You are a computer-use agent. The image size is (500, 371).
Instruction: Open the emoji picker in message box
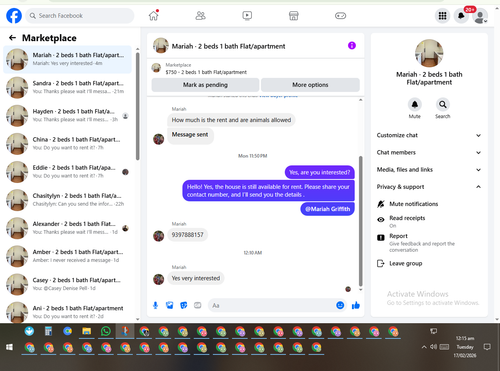(x=340, y=305)
